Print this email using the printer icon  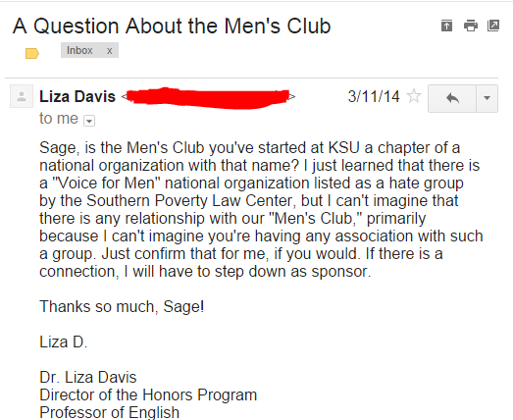(471, 26)
